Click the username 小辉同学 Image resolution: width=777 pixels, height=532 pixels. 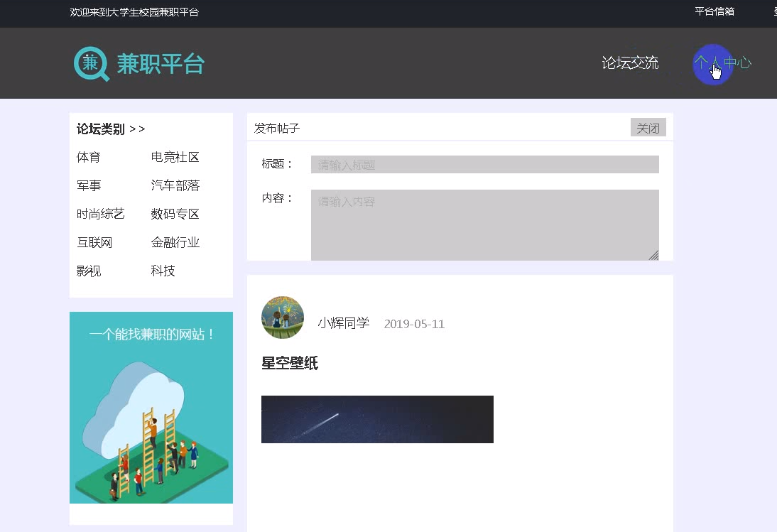tap(344, 323)
